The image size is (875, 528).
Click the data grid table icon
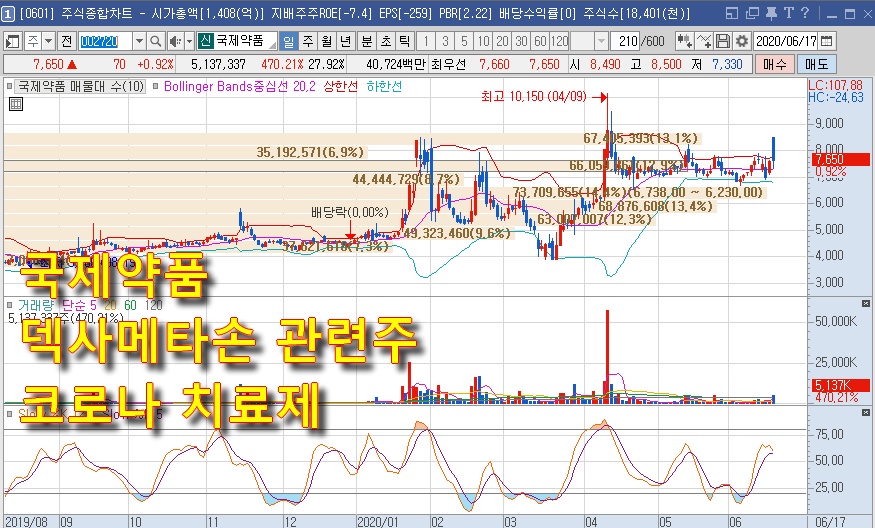[x=16, y=104]
